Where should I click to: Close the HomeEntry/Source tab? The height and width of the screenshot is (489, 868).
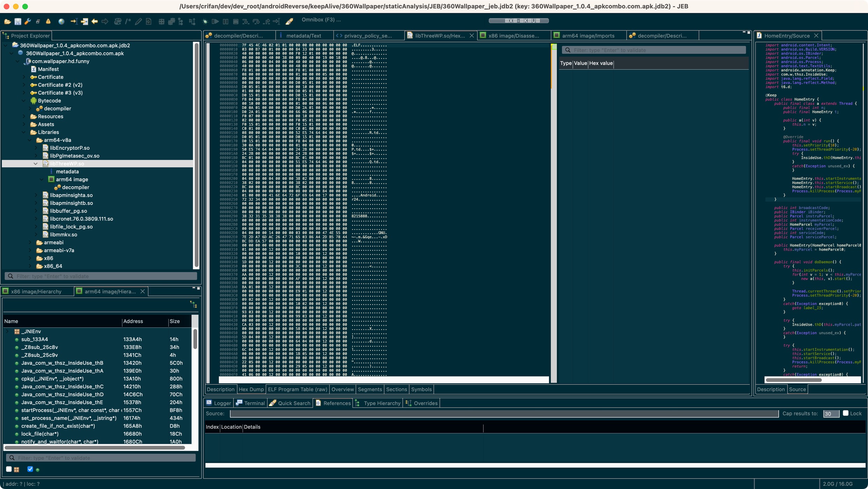point(816,36)
